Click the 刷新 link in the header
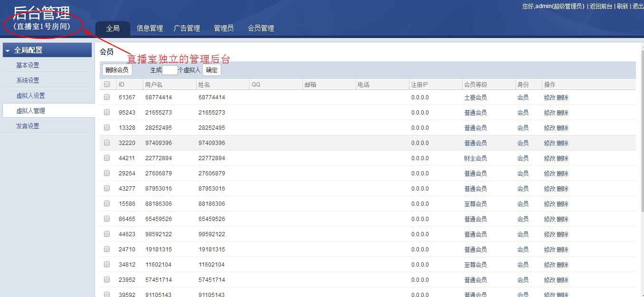 (x=622, y=6)
